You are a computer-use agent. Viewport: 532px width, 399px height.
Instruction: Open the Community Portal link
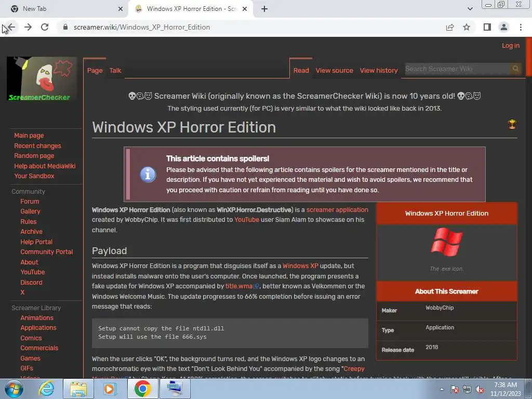click(x=46, y=252)
